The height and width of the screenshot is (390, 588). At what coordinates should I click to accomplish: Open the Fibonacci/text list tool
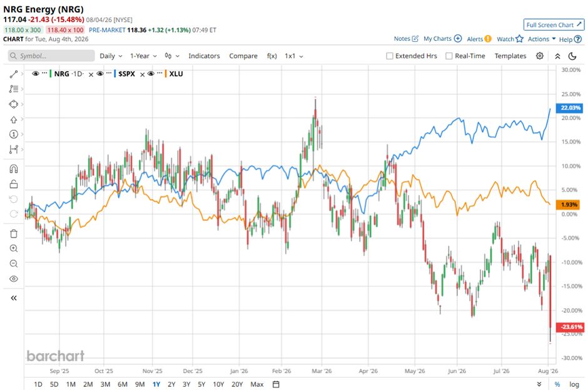tap(14, 89)
